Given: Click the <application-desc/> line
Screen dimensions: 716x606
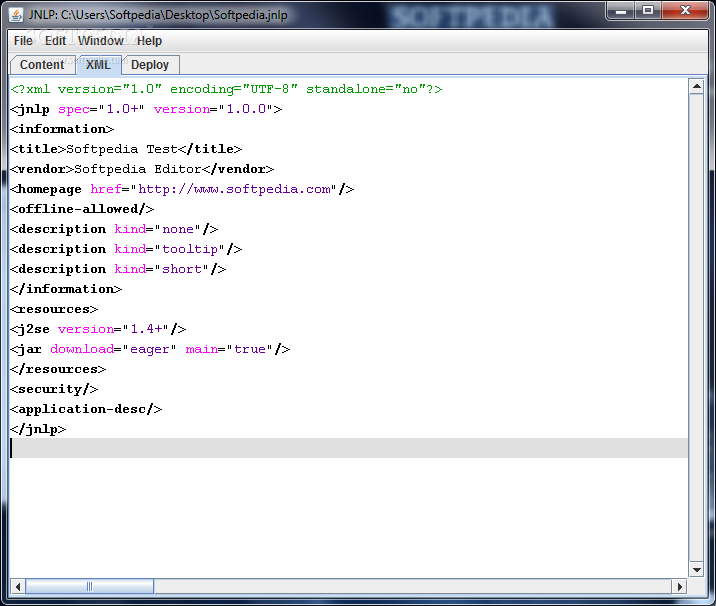Looking at the screenshot, I should [86, 410].
